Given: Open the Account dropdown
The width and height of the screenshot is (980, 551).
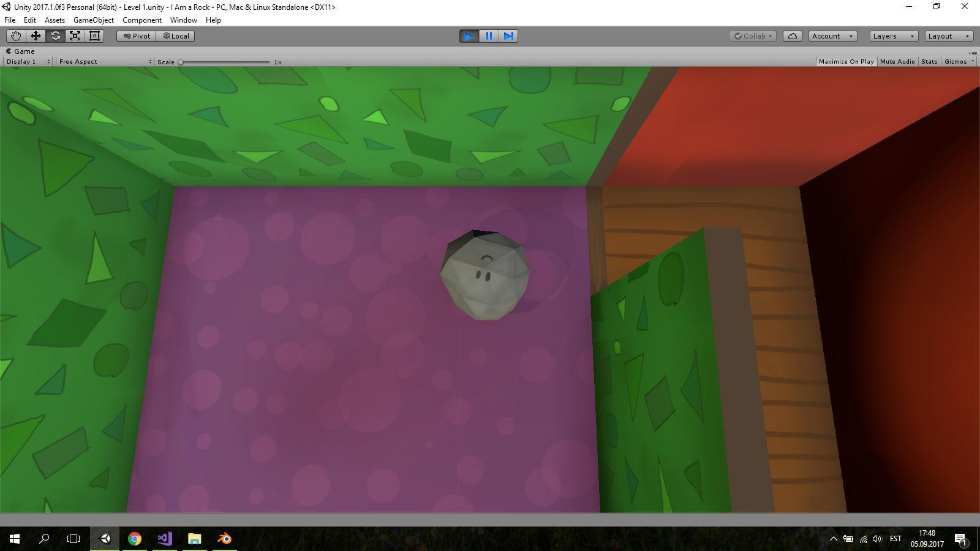Looking at the screenshot, I should (x=832, y=36).
